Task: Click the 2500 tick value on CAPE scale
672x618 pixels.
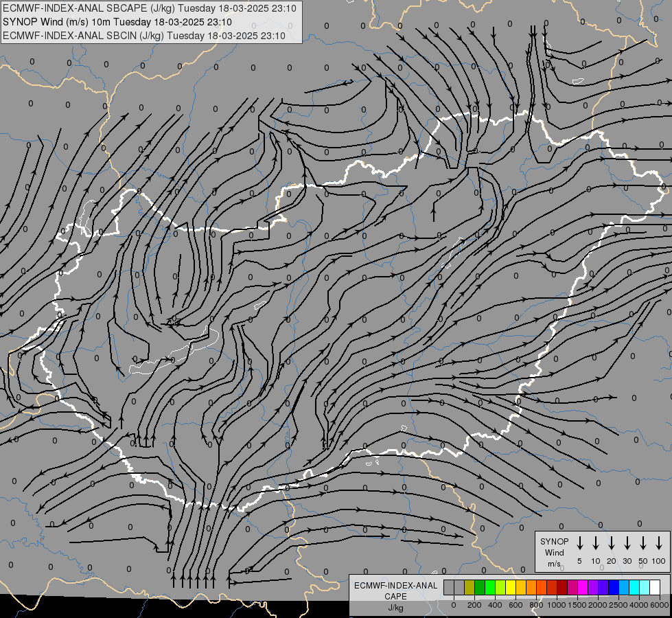Action: [618, 605]
